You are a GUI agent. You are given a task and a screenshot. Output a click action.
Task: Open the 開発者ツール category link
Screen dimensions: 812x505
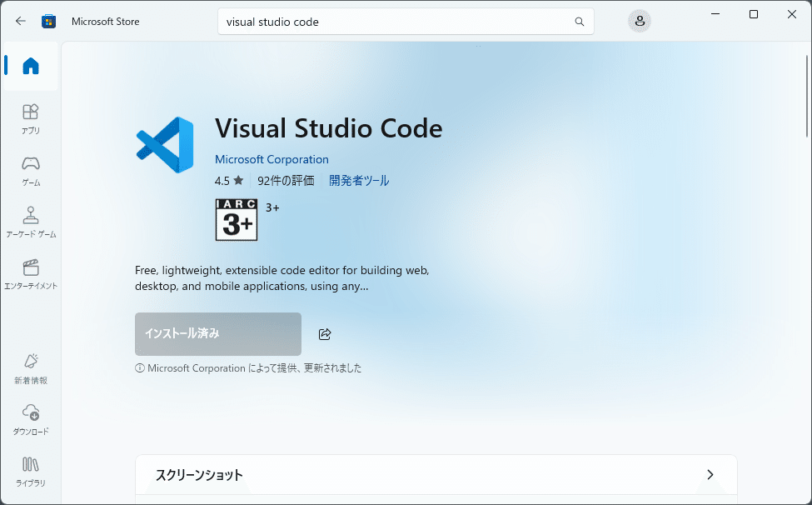pyautogui.click(x=359, y=181)
